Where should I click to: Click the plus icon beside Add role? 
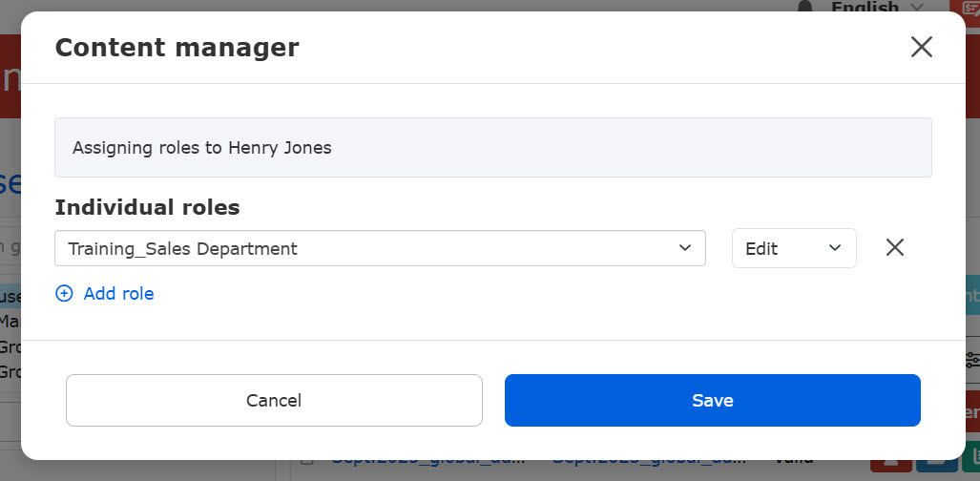click(64, 294)
